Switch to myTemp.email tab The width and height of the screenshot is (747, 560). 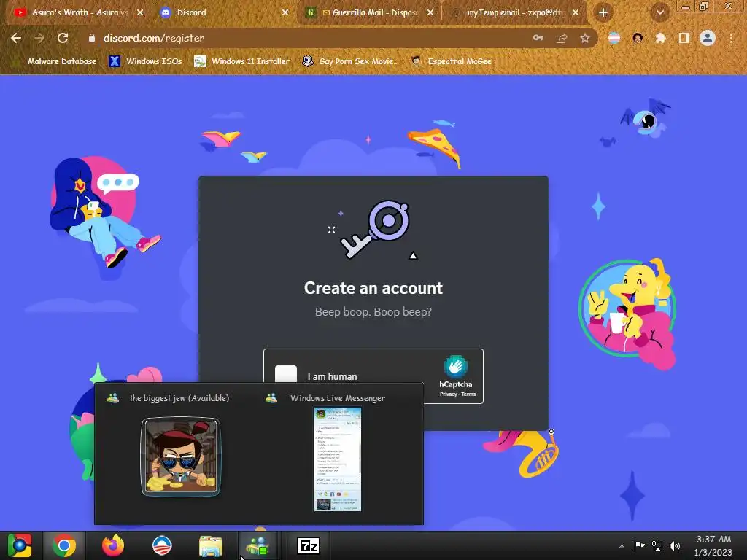tap(514, 12)
